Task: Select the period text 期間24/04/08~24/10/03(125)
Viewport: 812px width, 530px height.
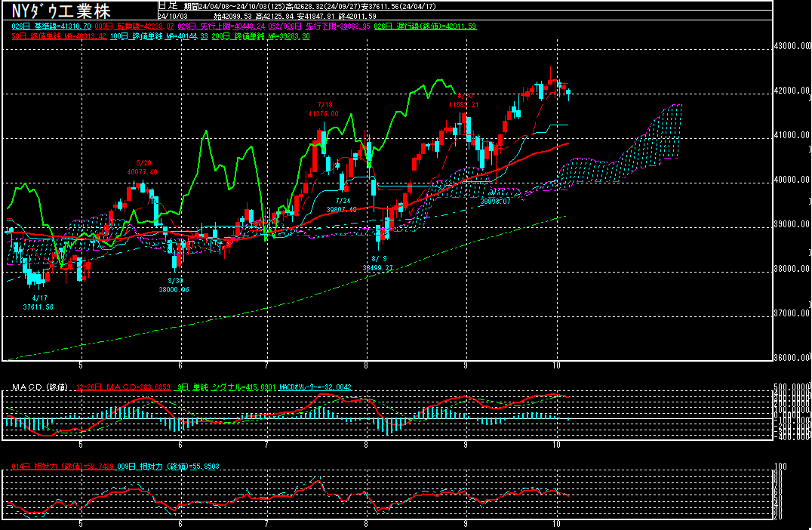Action: [234, 6]
